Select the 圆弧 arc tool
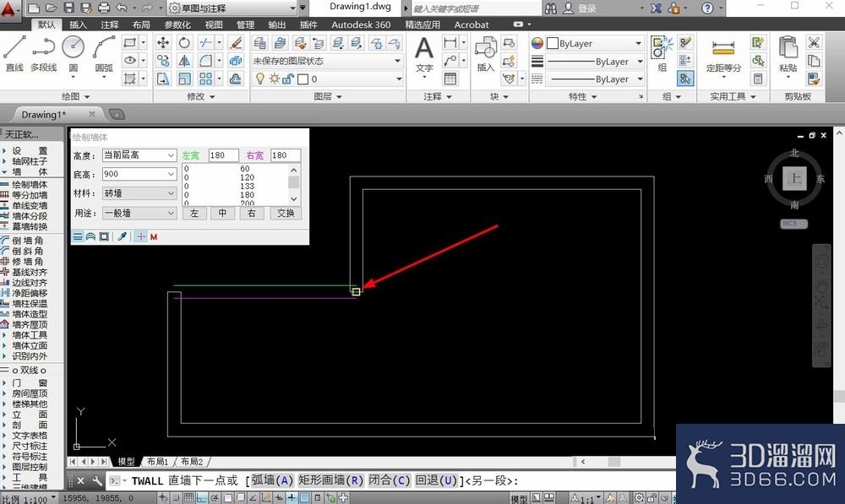The width and height of the screenshot is (845, 504). coord(104,53)
